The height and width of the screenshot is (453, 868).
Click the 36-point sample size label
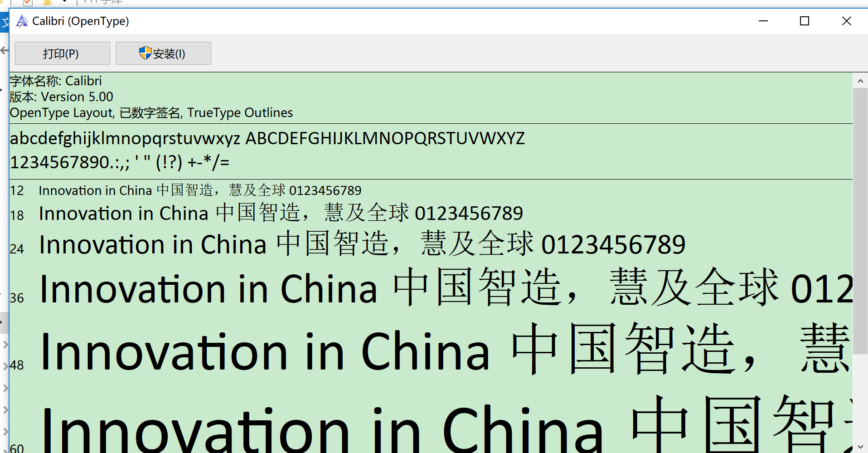point(17,298)
